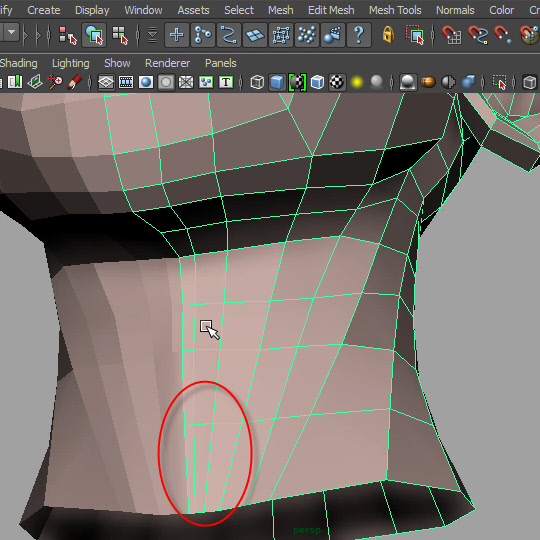
Task: Toggle the surfaces selection mask
Action: click(x=255, y=35)
